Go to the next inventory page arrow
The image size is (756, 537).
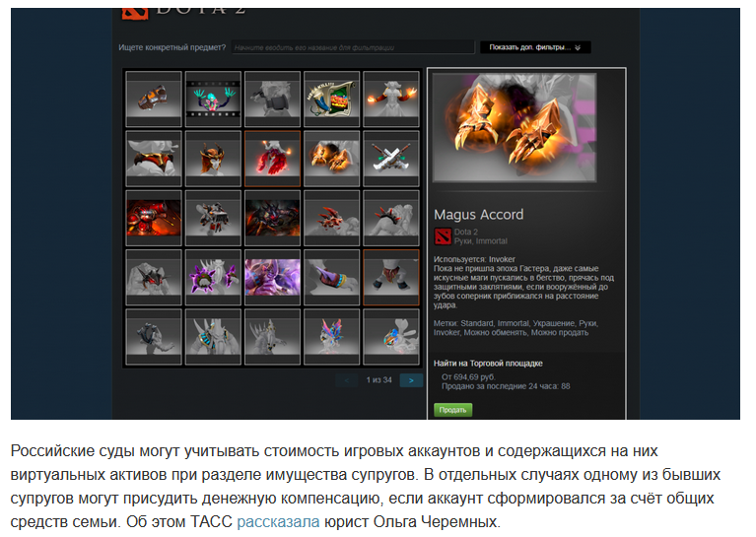click(x=411, y=380)
